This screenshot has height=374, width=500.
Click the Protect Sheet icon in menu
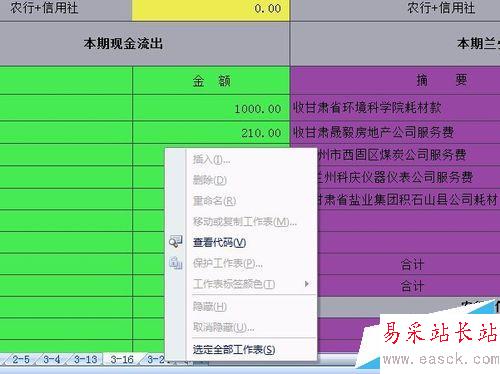175,263
